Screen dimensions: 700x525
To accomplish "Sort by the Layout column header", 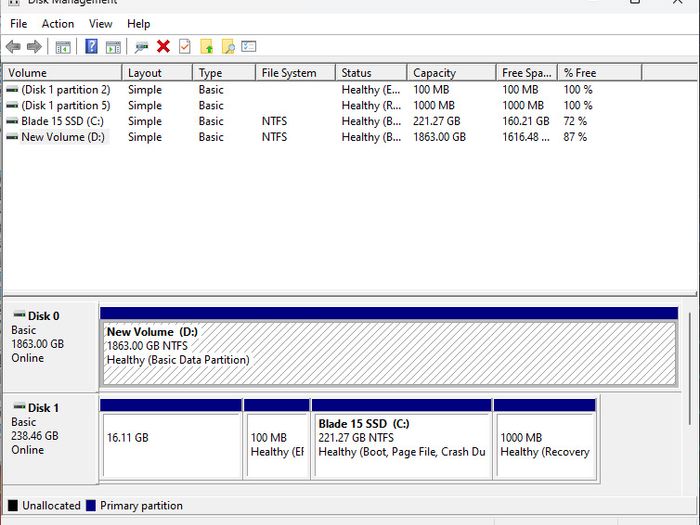I will click(157, 73).
